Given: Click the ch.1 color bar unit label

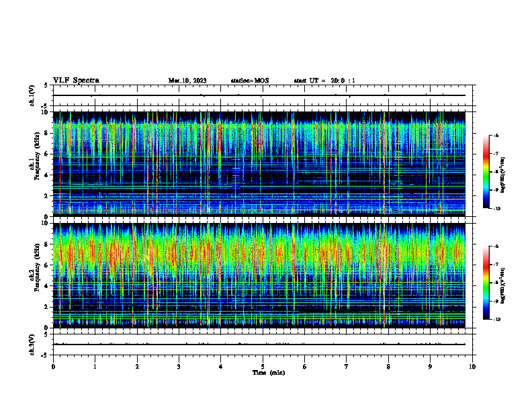Looking at the screenshot, I should [503, 175].
